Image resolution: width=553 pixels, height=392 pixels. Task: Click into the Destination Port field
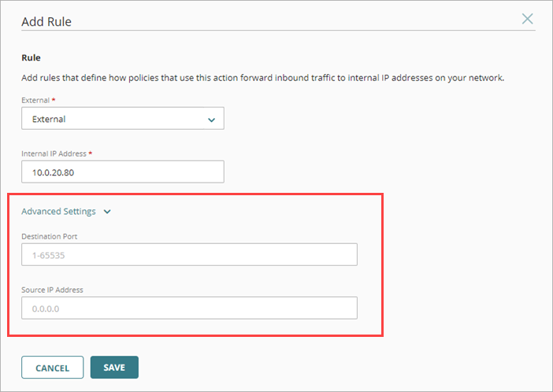click(189, 255)
